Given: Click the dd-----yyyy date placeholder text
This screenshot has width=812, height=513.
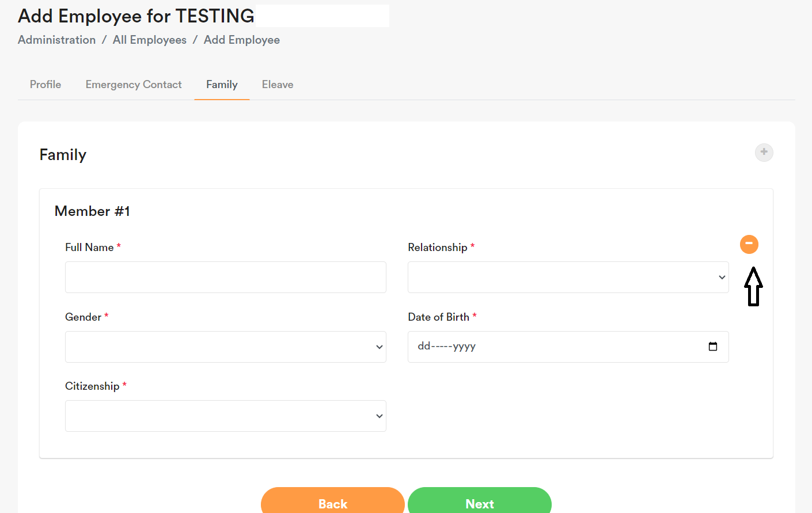Looking at the screenshot, I should click(x=446, y=347).
